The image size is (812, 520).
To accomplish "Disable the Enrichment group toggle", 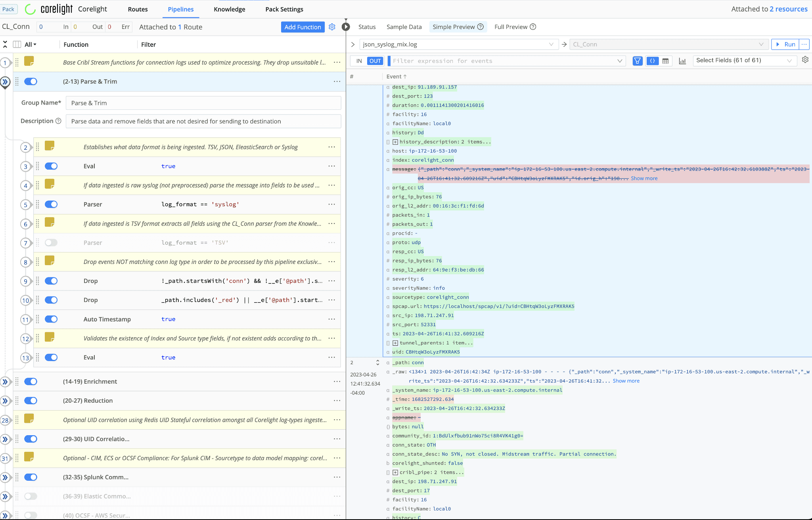I will (31, 382).
